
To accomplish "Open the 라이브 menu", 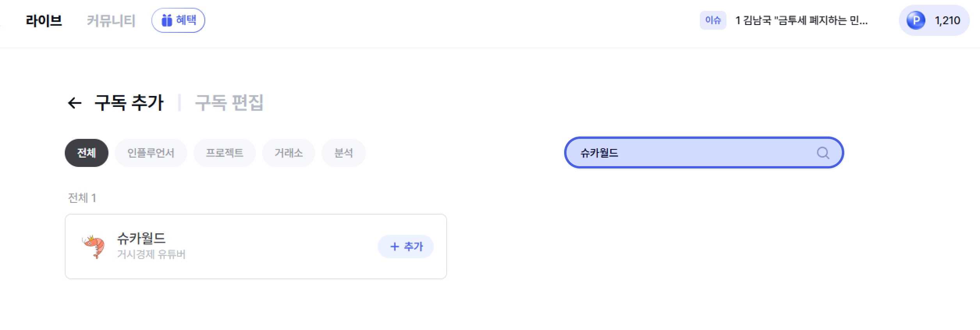I will tap(44, 20).
